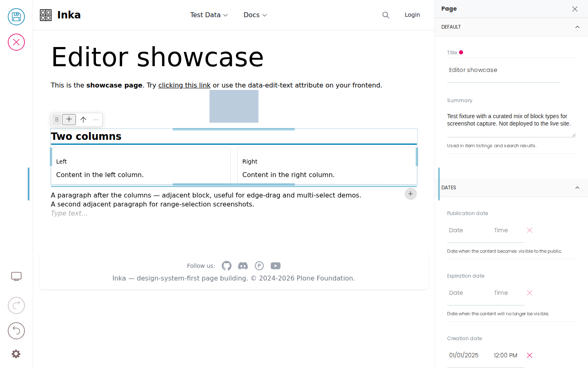Collapse the DATES section
This screenshot has width=588, height=368.
pos(511,188)
